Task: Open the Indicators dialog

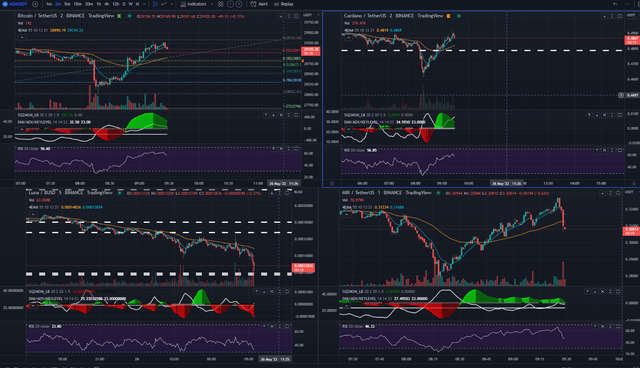Action: 193,4
